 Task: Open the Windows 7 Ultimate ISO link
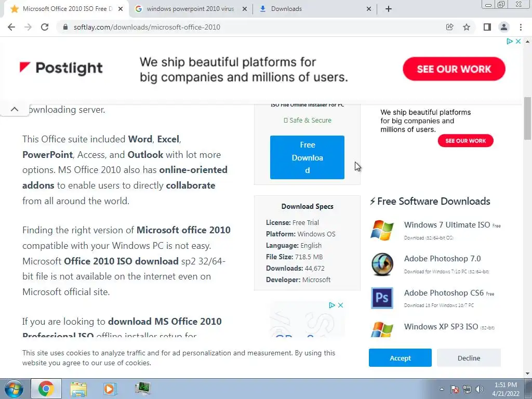coord(447,225)
